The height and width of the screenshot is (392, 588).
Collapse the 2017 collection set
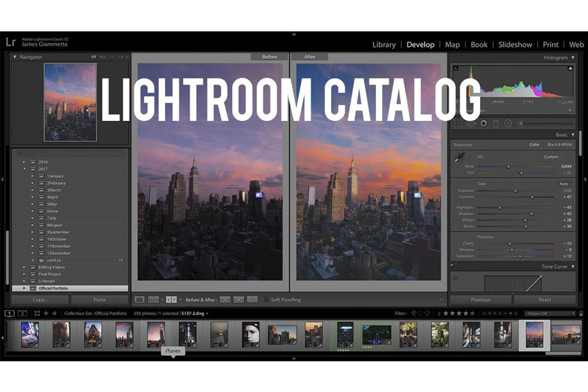tap(24, 169)
